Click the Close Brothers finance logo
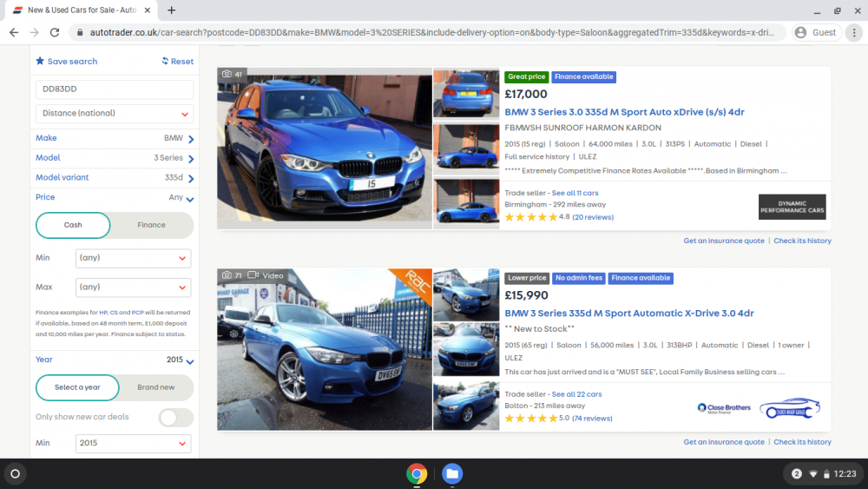868x489 pixels. (x=724, y=408)
